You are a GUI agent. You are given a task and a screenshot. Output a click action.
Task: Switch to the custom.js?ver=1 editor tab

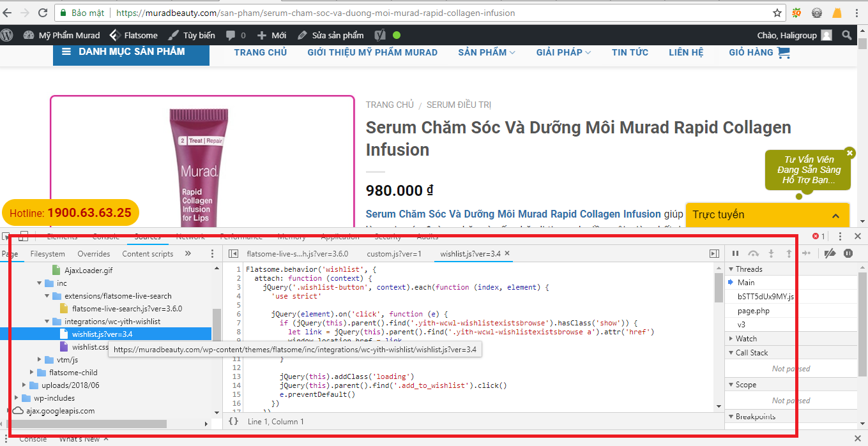tap(394, 253)
